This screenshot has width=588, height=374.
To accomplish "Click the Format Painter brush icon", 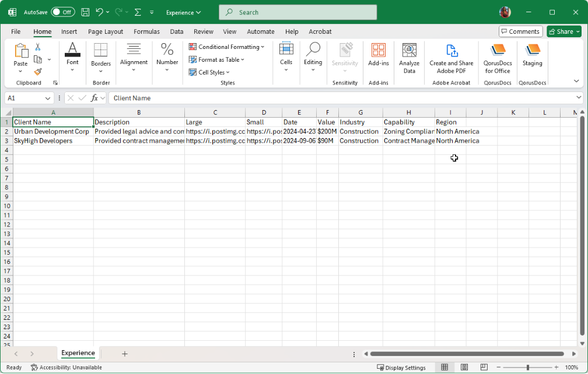I will point(38,72).
